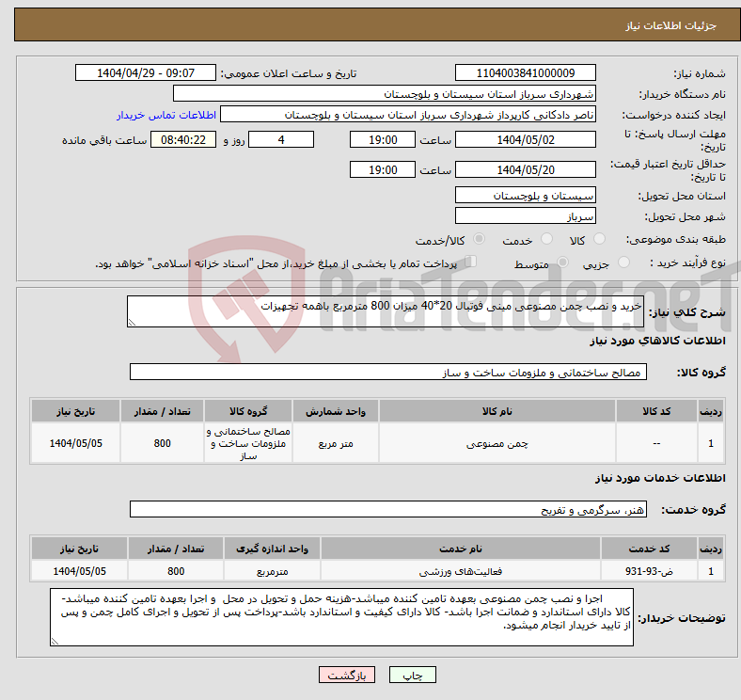Click the goods row date 1404/05/05 cell
741x700 pixels.
point(75,443)
